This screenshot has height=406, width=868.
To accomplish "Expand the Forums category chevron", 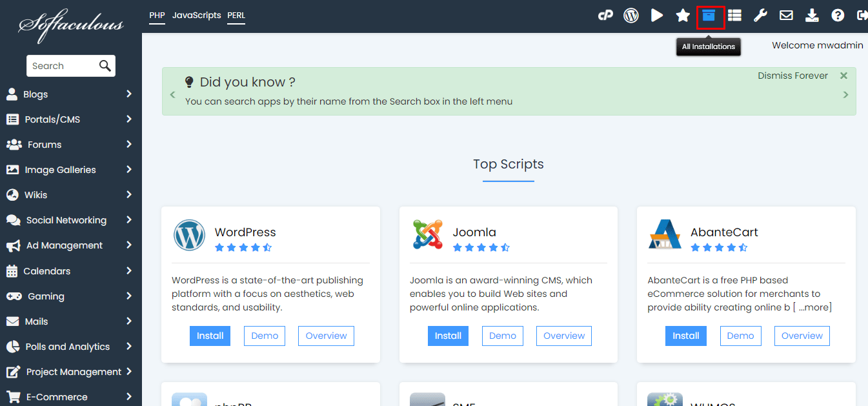I will (129, 145).
